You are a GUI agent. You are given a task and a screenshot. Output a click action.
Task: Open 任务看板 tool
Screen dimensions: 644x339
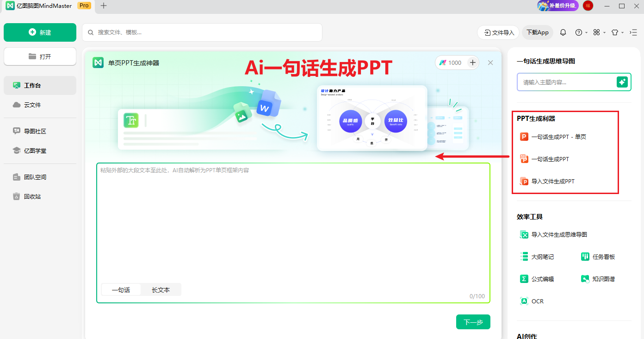click(598, 257)
